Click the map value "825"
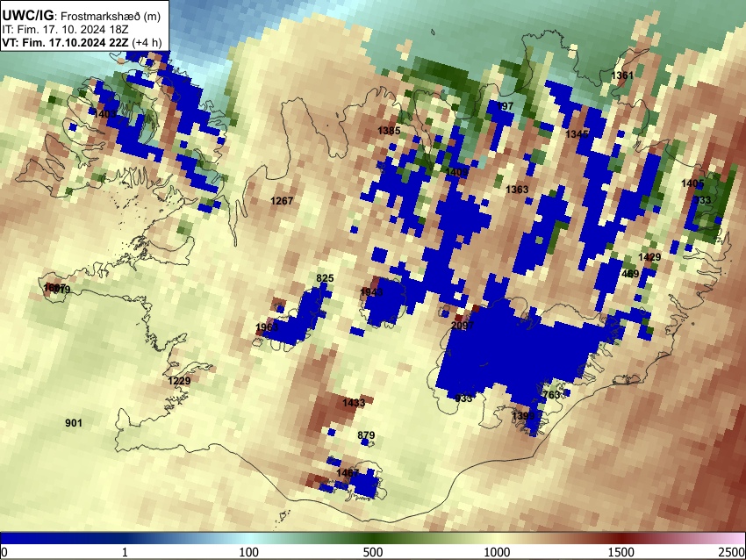 coord(325,278)
